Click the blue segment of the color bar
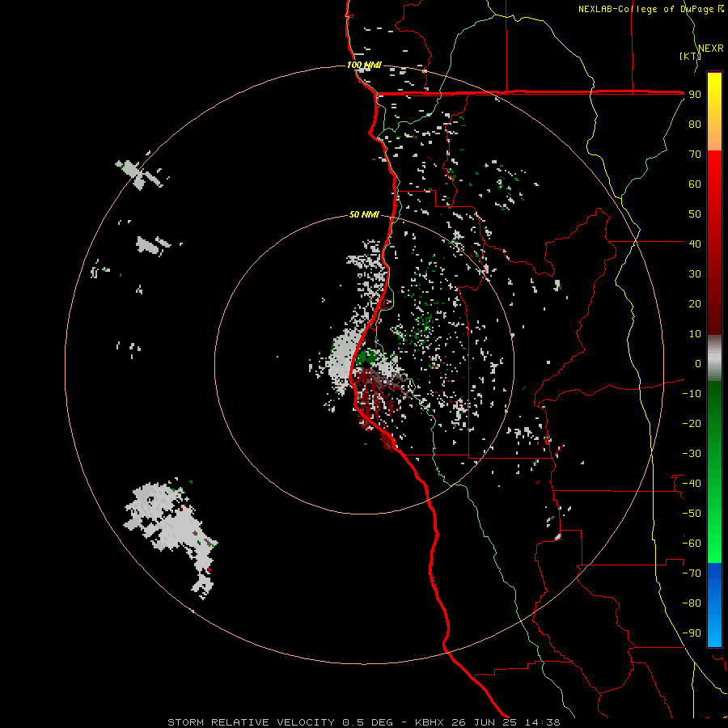Screen dimensions: 728x728 point(714,603)
